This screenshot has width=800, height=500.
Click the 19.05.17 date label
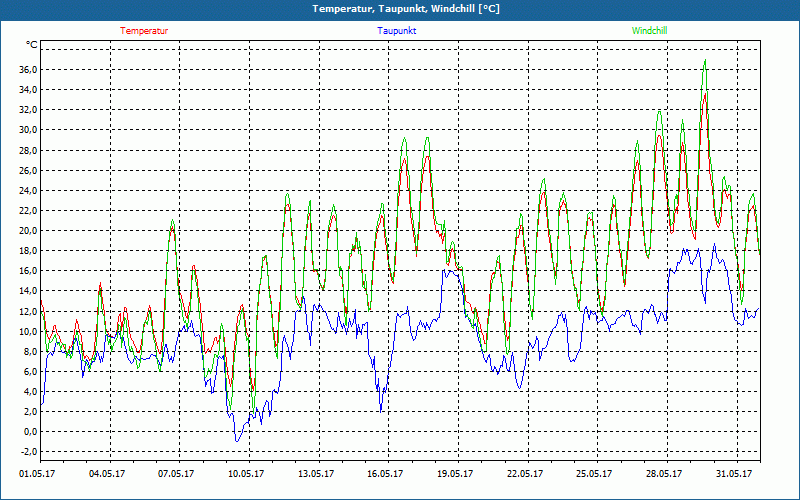click(x=455, y=474)
